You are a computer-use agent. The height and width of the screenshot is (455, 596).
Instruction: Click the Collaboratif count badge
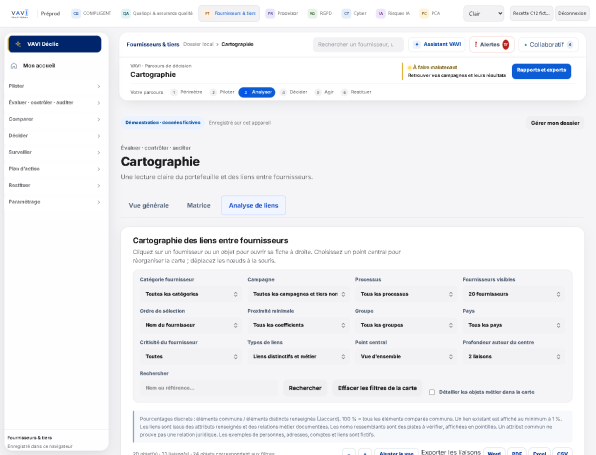570,44
